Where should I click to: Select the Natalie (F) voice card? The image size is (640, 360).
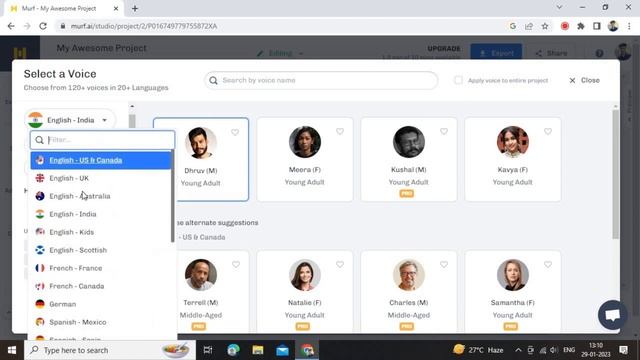pyautogui.click(x=305, y=292)
